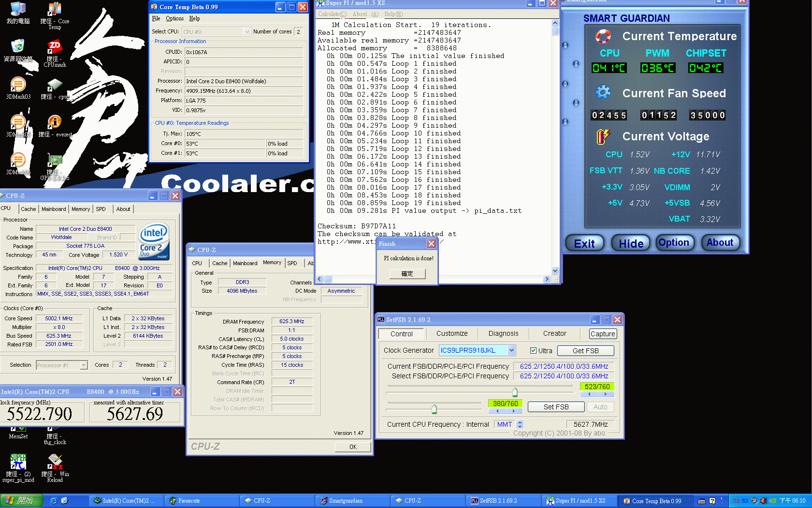
Task: Click the fan icon beside Current Fan Speed
Action: (603, 92)
